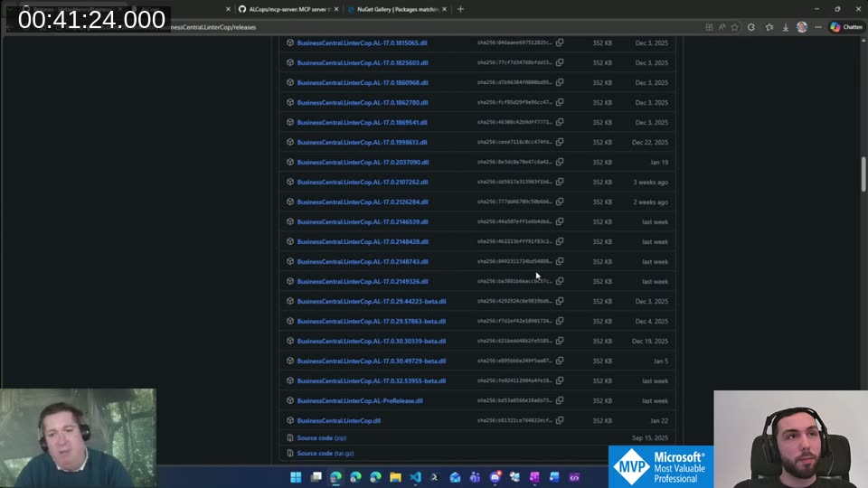Screen dimensions: 868x488
Task: Switch to NuGet Gallery Packages tab
Action: coord(393,9)
